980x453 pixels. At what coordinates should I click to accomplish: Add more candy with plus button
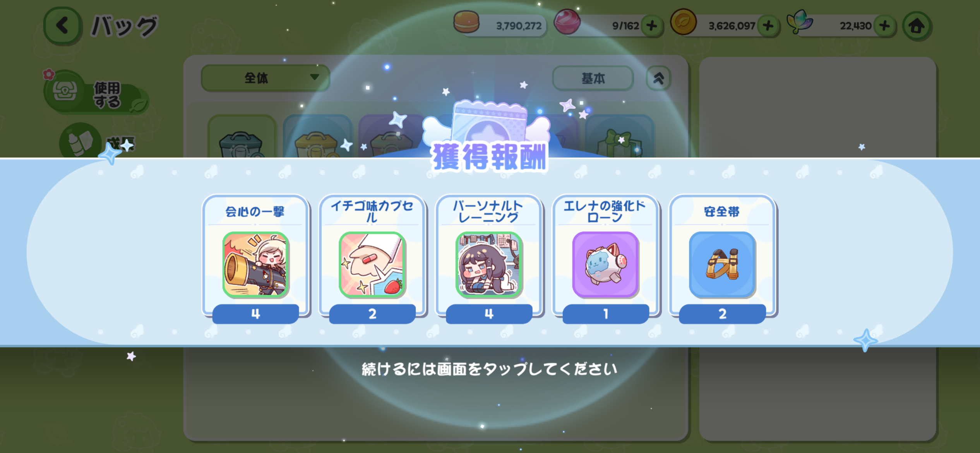pos(652,26)
